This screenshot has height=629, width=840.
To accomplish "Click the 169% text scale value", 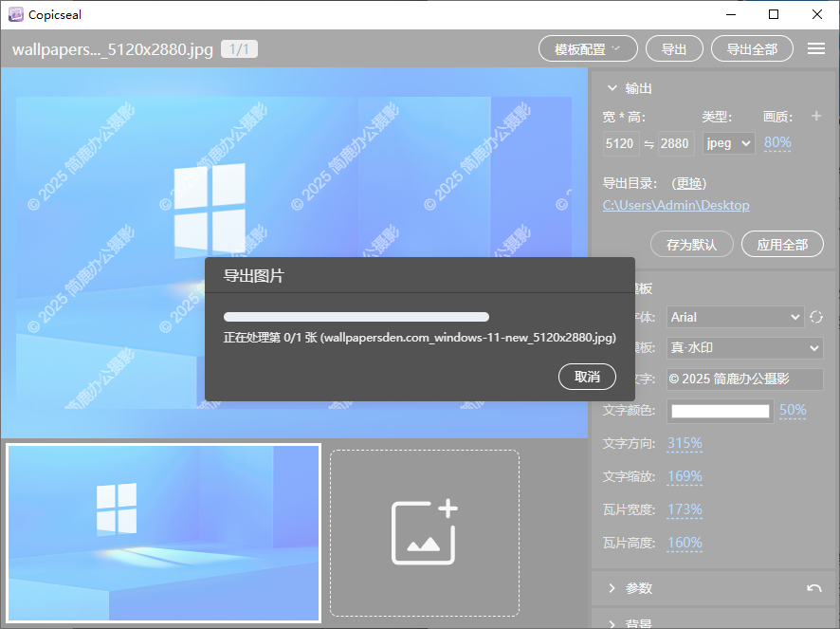I will (x=685, y=476).
